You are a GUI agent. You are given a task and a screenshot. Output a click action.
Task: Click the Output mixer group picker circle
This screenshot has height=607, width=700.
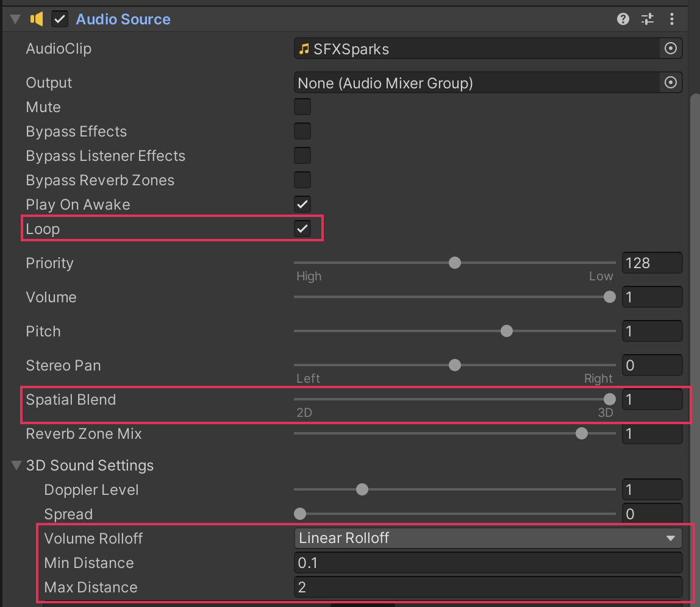tap(670, 83)
